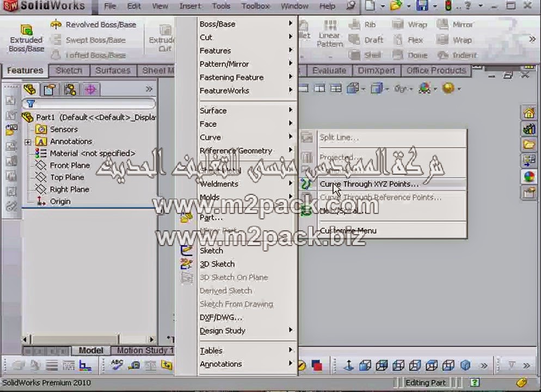Viewport: 541px width, 392px height.
Task: Choose Customize Menu entry
Action: (383, 230)
